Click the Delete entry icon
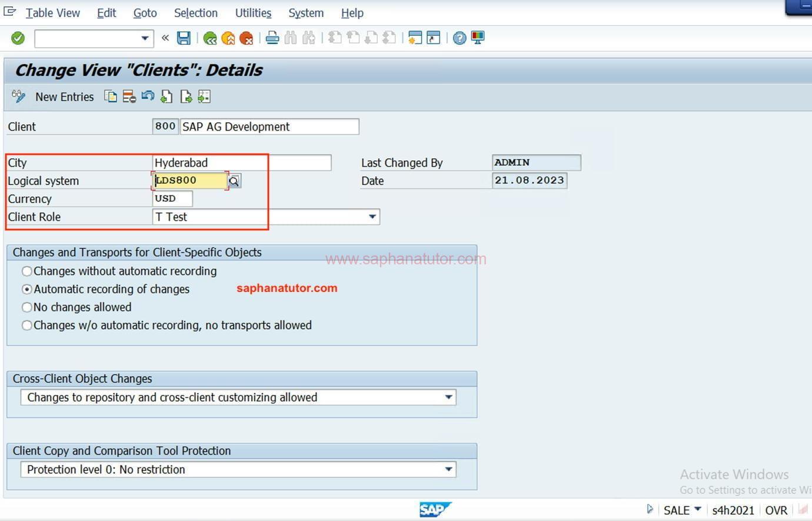The height and width of the screenshot is (521, 812). click(129, 97)
